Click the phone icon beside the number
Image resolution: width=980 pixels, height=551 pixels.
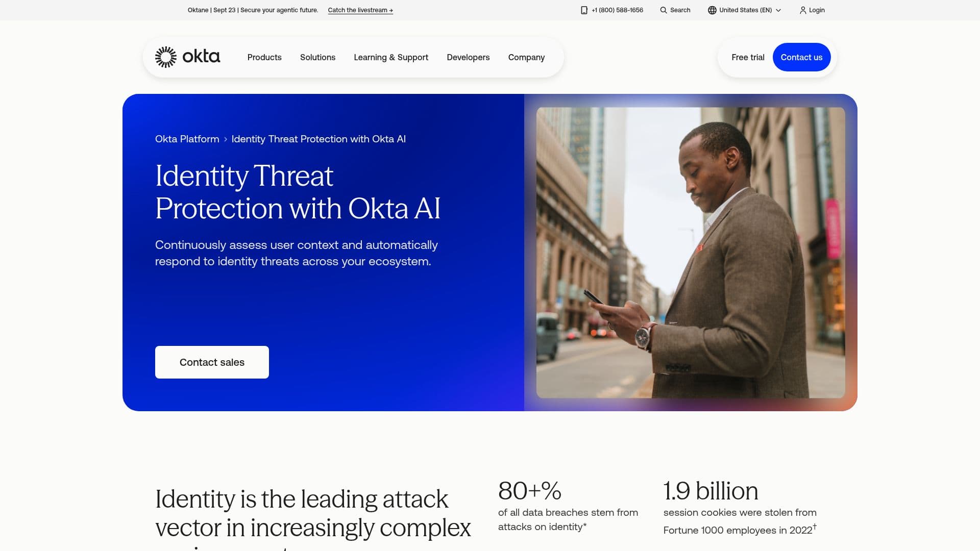(584, 10)
